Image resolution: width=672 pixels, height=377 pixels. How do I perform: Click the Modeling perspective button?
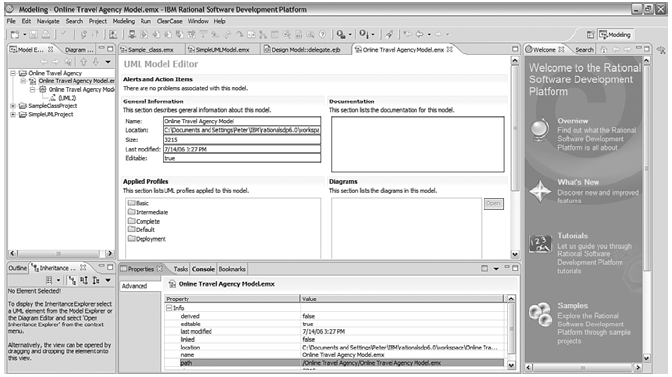[615, 35]
